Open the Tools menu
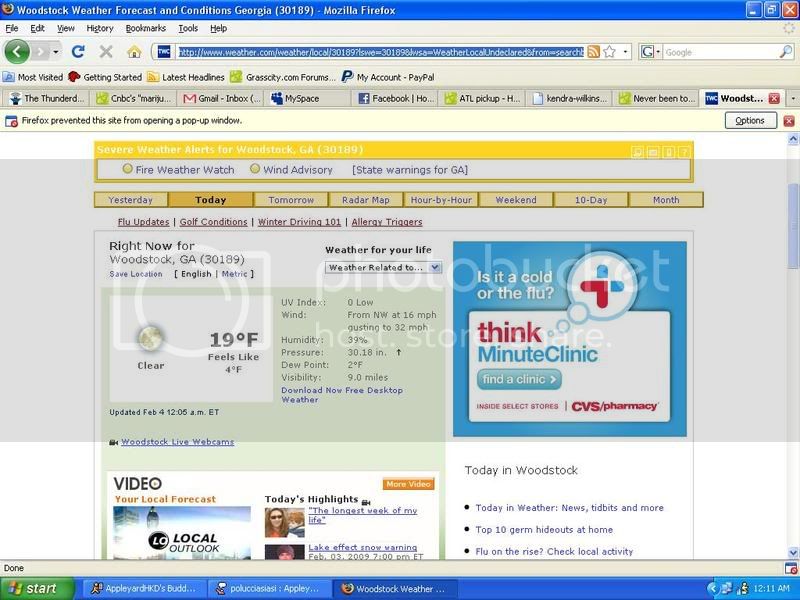The height and width of the screenshot is (600, 800). click(x=188, y=29)
